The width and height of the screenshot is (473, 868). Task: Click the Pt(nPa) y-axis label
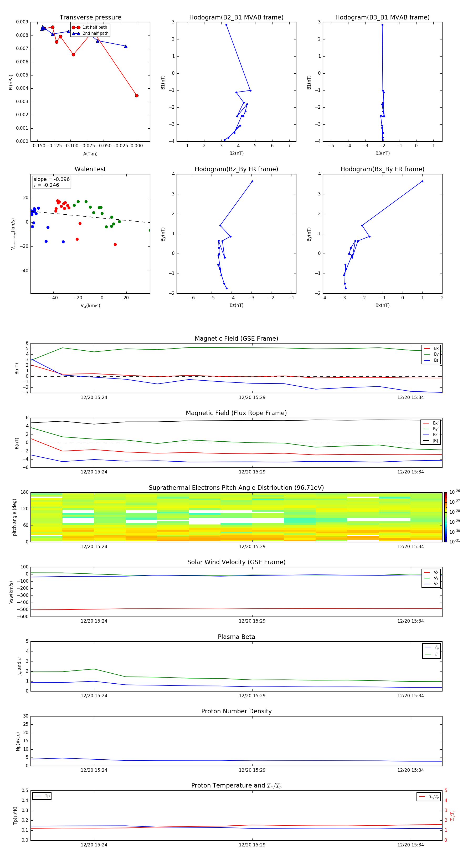pos(11,82)
